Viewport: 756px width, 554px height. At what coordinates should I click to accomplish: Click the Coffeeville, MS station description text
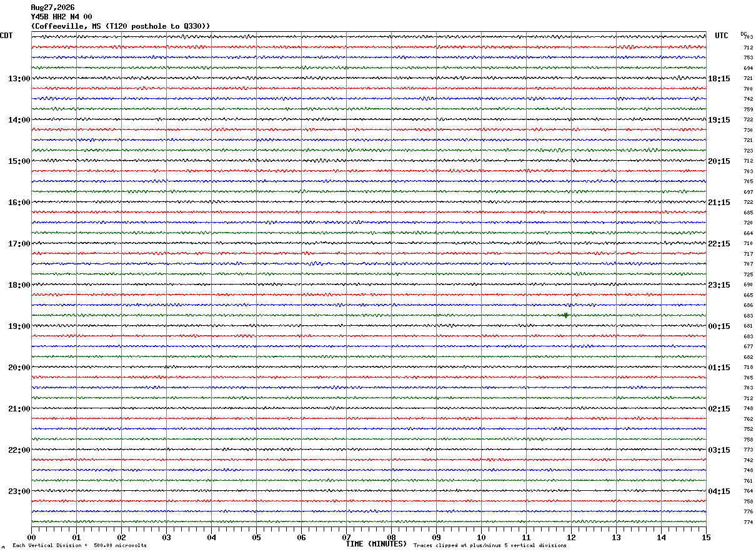(121, 26)
